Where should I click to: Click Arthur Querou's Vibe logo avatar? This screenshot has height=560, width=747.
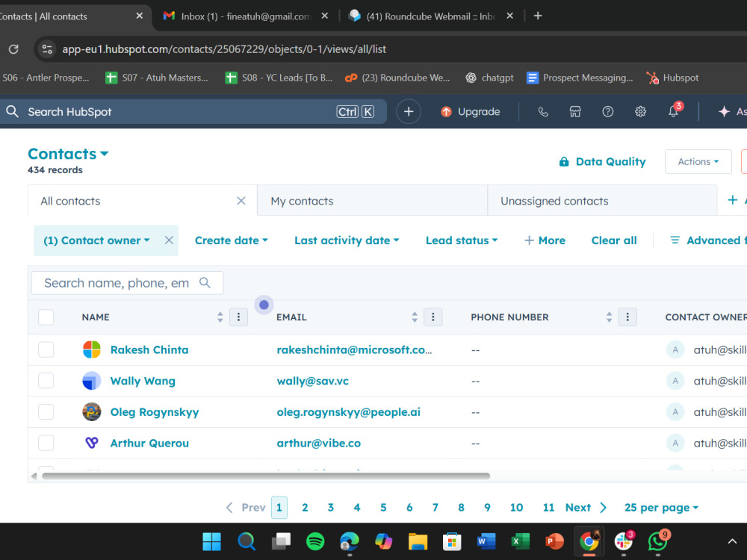91,443
